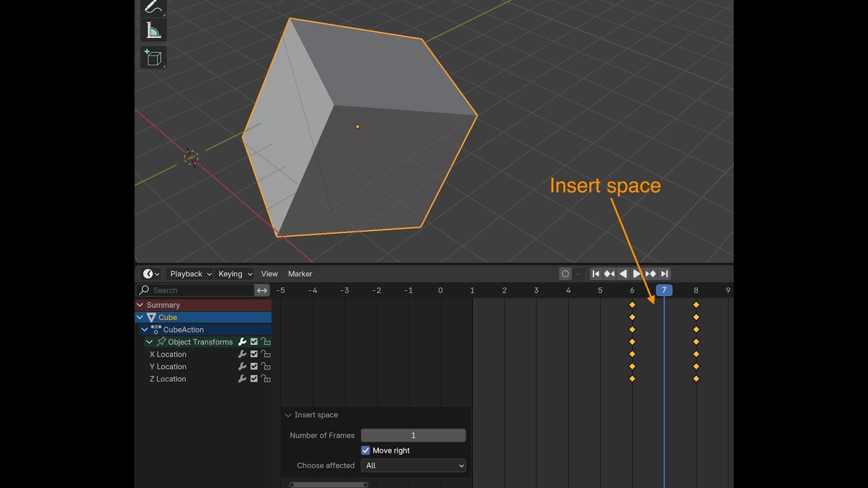Screen dimensions: 868x488
Task: Jump to previous keyframe
Action: click(x=609, y=274)
